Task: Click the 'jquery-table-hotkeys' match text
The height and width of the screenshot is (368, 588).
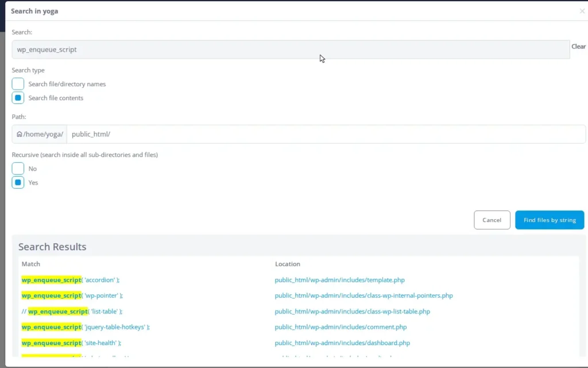Action: click(86, 327)
